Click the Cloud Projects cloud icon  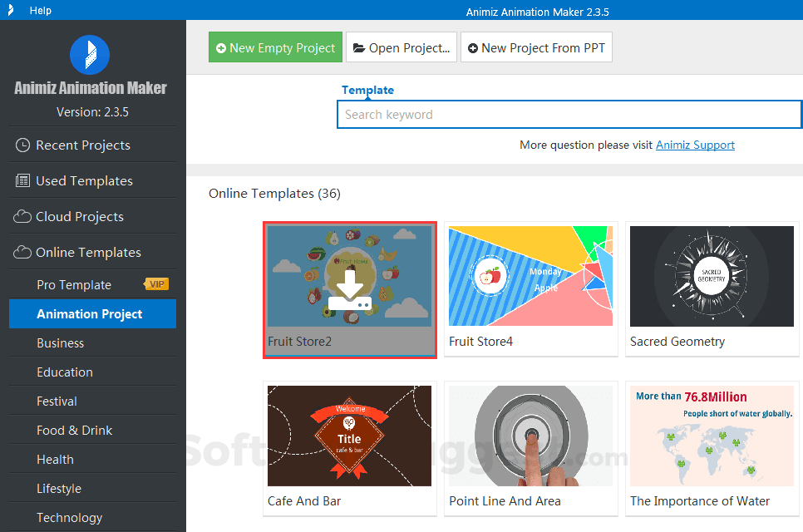(22, 217)
